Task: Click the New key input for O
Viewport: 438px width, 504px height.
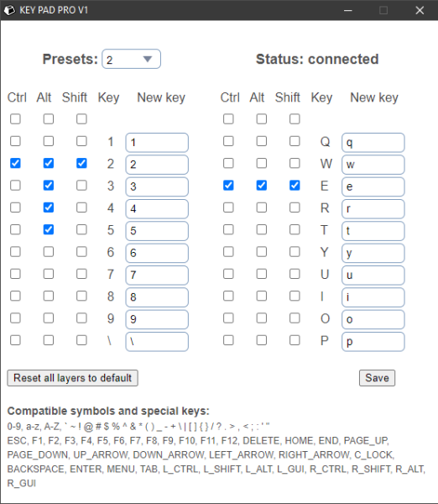Action: click(x=373, y=319)
